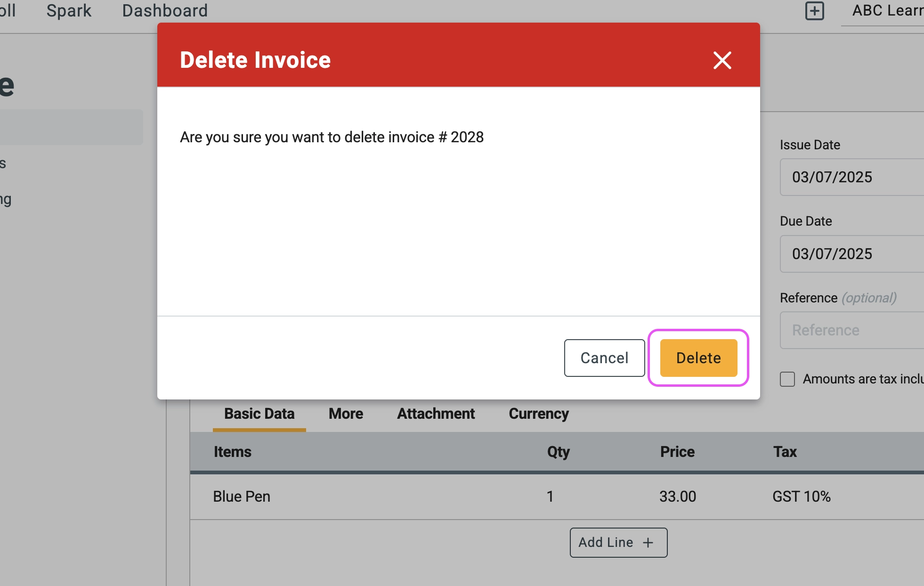Switch to the Currency tab
The height and width of the screenshot is (586, 924).
(539, 414)
